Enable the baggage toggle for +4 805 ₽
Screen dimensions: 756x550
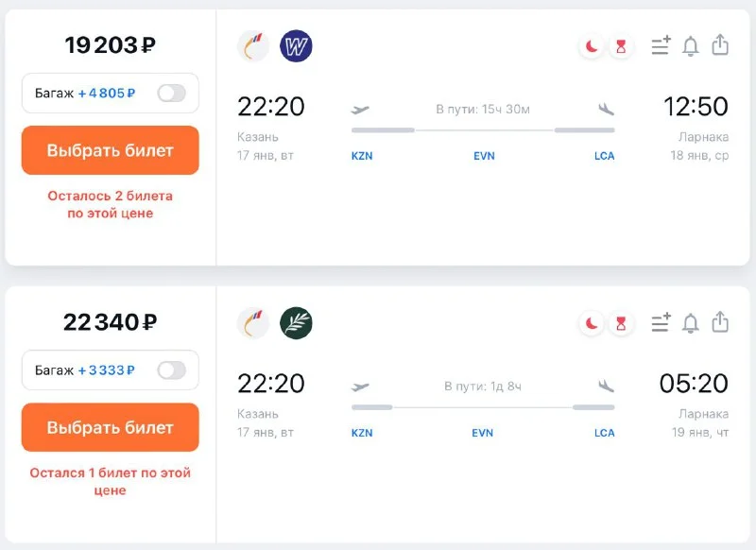pyautogui.click(x=172, y=94)
